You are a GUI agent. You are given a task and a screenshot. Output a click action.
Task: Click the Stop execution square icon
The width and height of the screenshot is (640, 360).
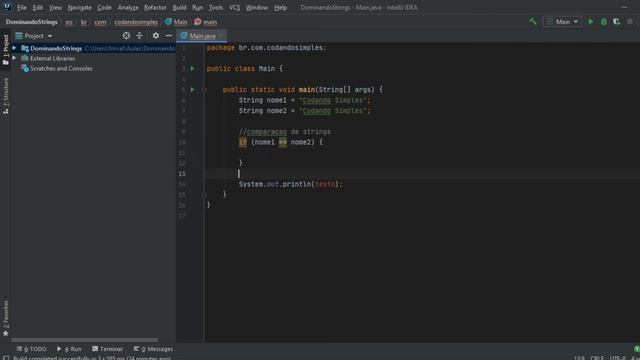coord(630,22)
